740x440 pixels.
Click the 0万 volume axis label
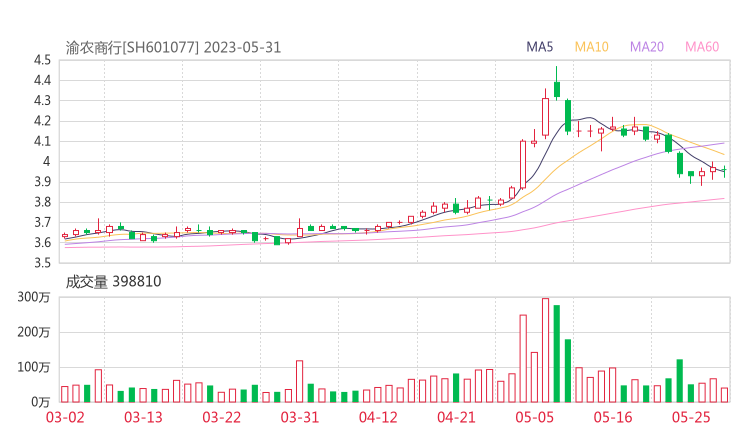41,402
